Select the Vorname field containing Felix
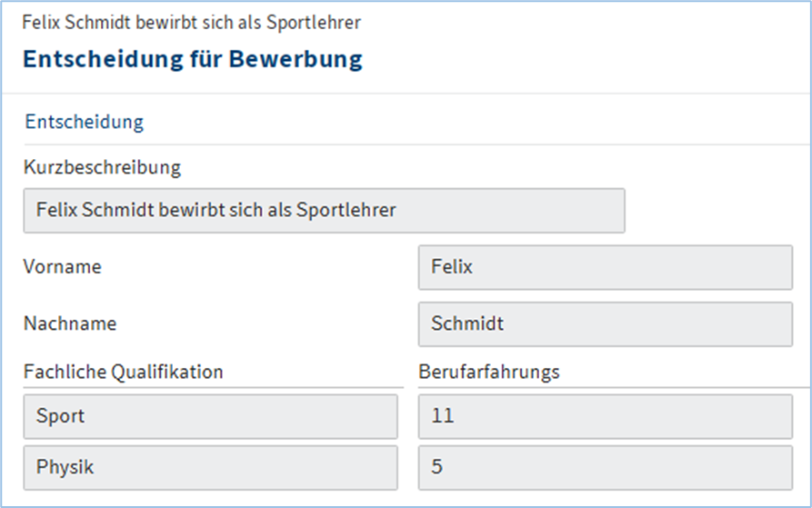 [605, 267]
